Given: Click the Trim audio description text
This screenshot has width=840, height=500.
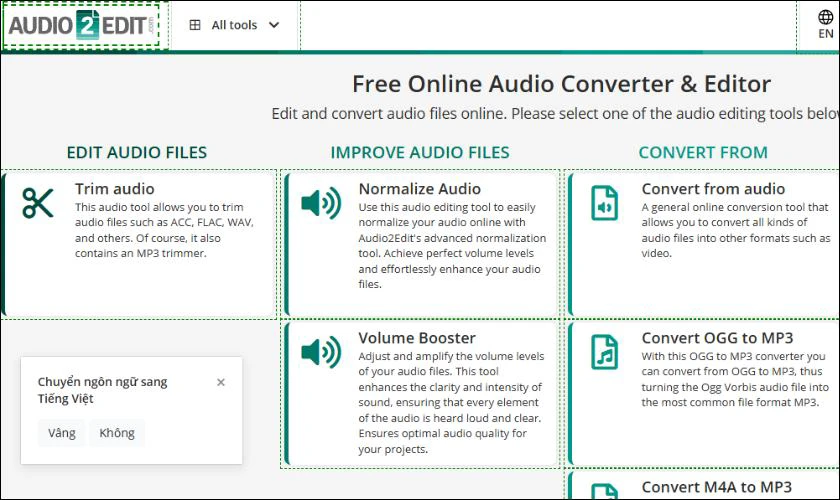Looking at the screenshot, I should (x=164, y=230).
